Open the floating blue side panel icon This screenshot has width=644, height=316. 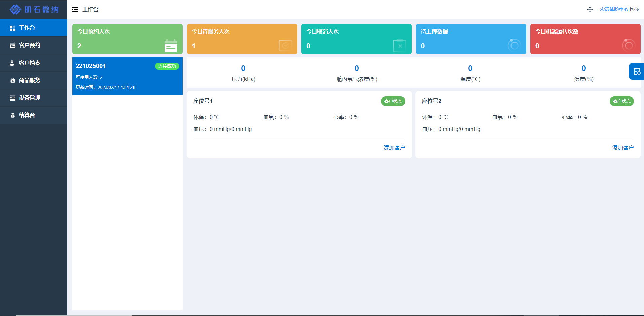pyautogui.click(x=637, y=71)
